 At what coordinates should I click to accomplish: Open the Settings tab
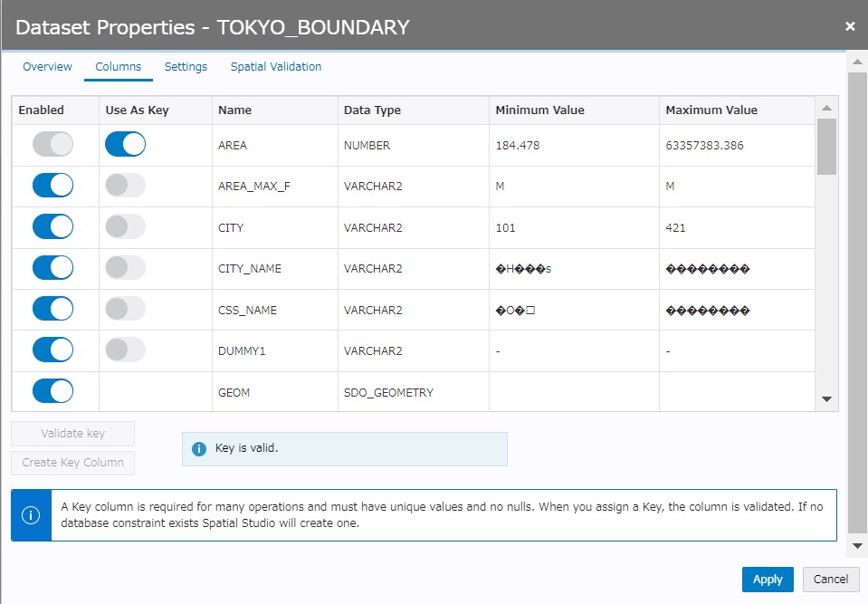point(186,66)
